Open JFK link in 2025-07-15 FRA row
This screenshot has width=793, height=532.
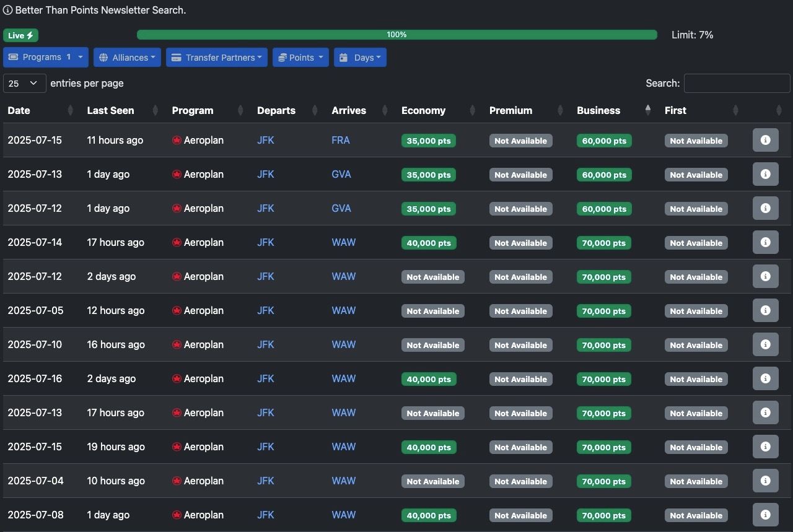[x=266, y=141]
